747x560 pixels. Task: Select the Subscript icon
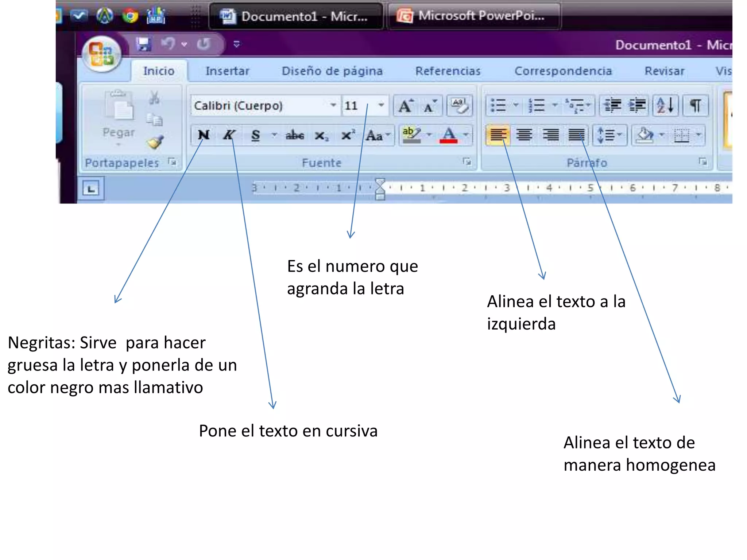321,136
